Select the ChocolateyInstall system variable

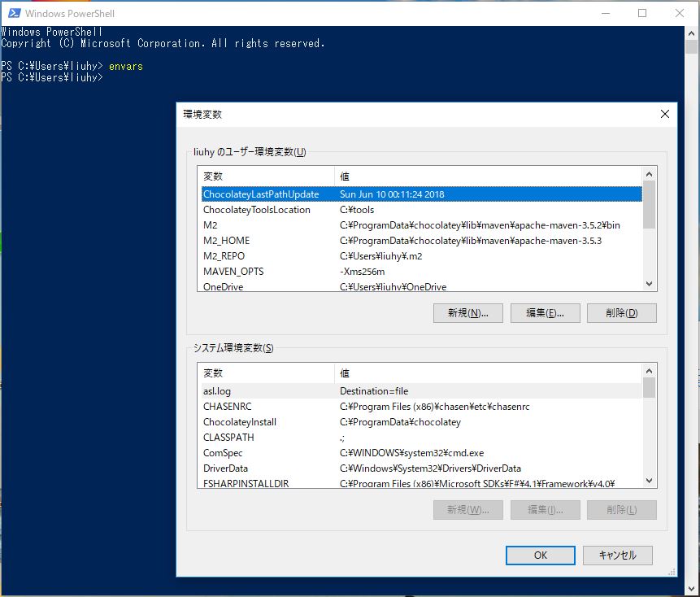[421, 422]
